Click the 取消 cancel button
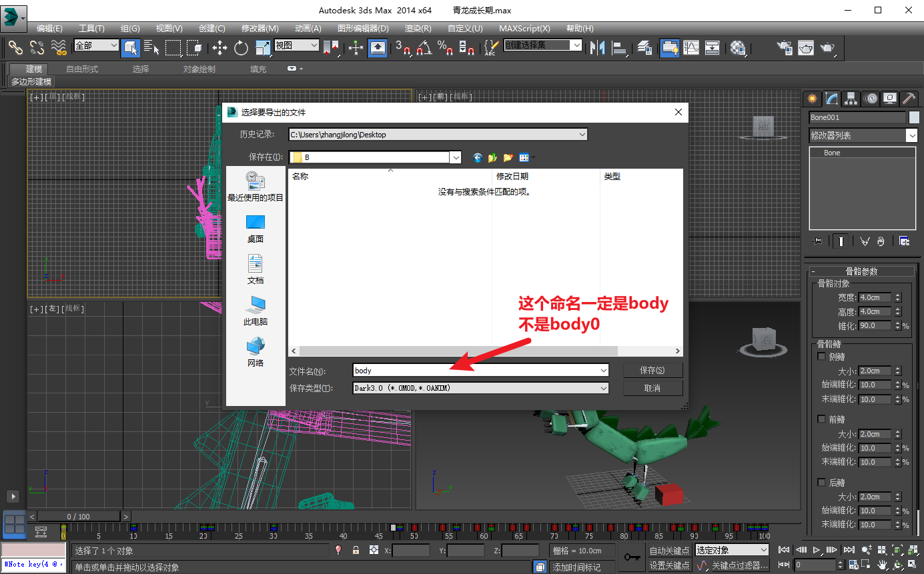Screen dimensions: 924x574 652,388
